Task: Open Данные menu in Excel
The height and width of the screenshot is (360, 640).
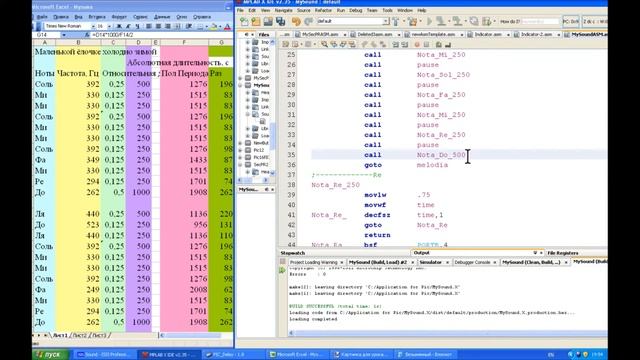Action: point(162,17)
